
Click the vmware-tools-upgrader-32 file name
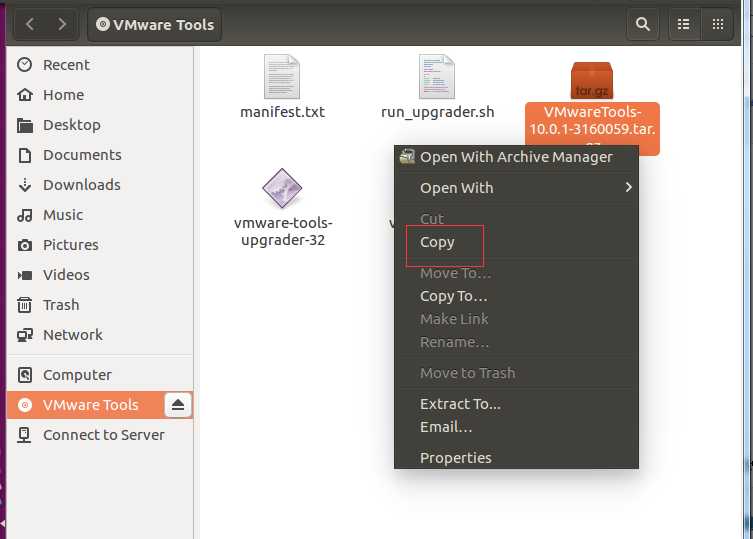(x=283, y=231)
